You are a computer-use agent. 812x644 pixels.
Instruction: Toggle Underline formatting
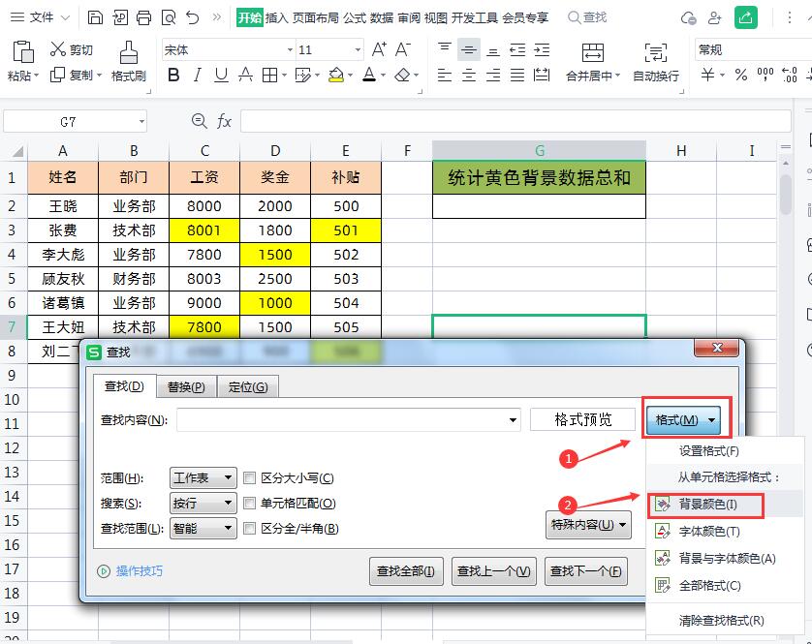pyautogui.click(x=221, y=76)
